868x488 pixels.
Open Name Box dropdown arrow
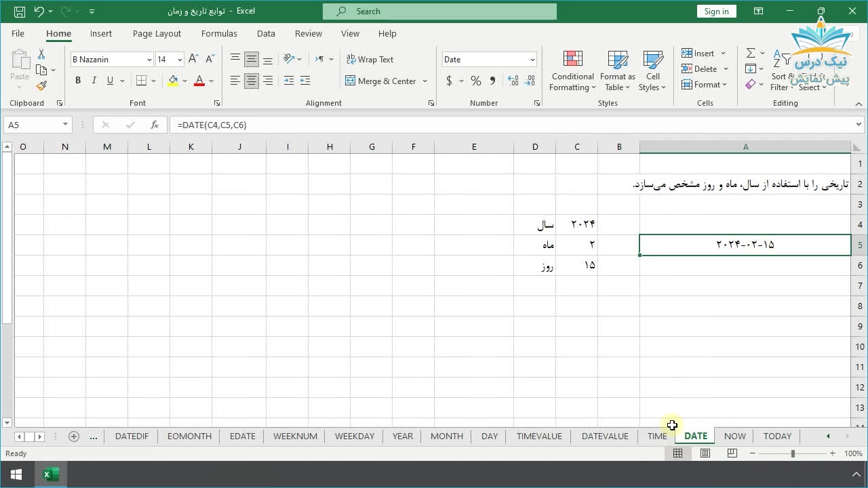(65, 125)
